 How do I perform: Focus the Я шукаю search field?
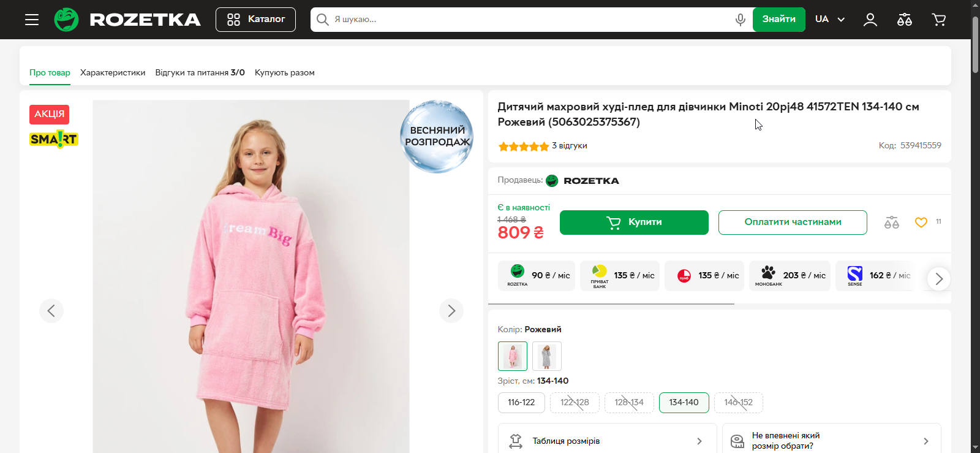pyautogui.click(x=527, y=20)
